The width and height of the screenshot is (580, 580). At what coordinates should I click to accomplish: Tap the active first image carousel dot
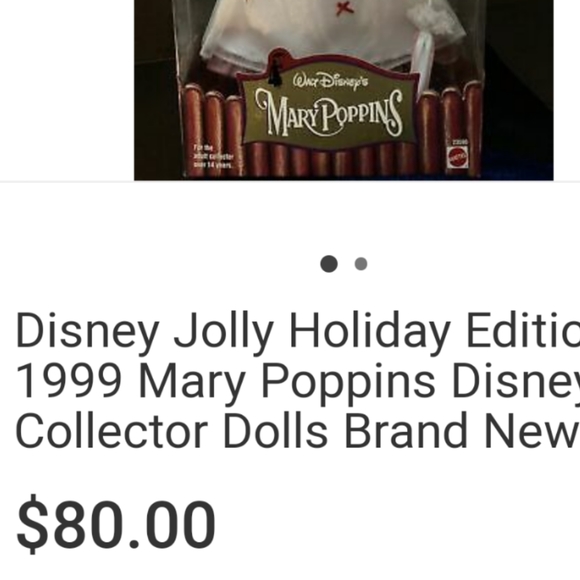[x=329, y=264]
